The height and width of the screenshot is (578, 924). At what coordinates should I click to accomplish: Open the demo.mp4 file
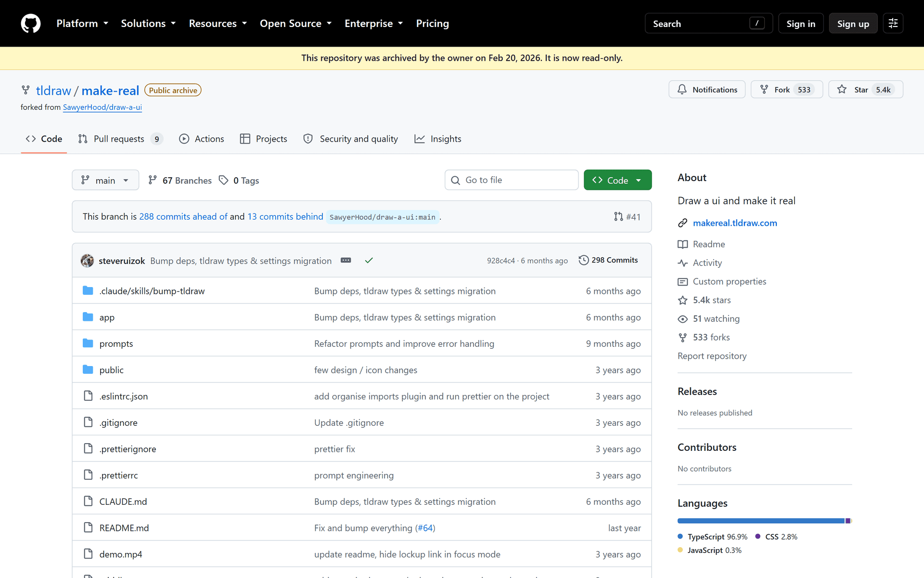(x=121, y=554)
